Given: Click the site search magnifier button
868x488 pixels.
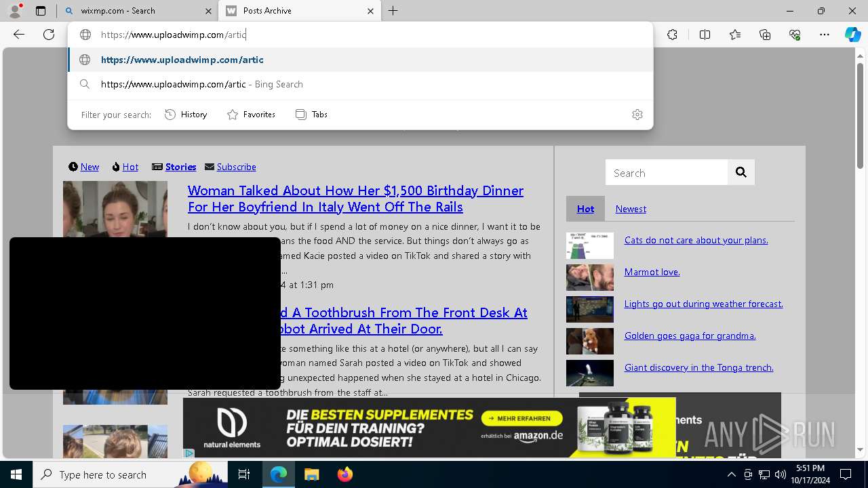Looking at the screenshot, I should tap(741, 172).
